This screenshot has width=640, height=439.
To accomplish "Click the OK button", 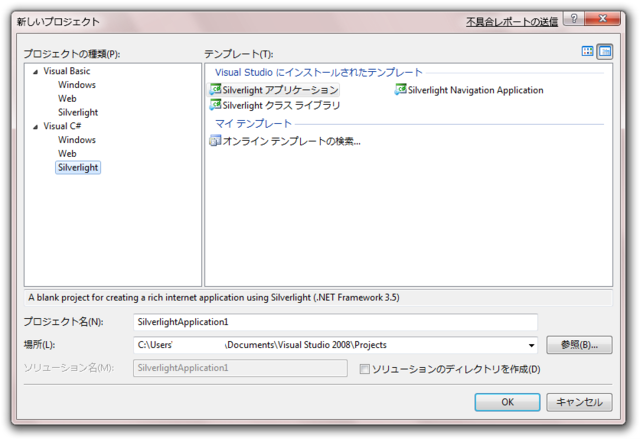I will coord(507,402).
